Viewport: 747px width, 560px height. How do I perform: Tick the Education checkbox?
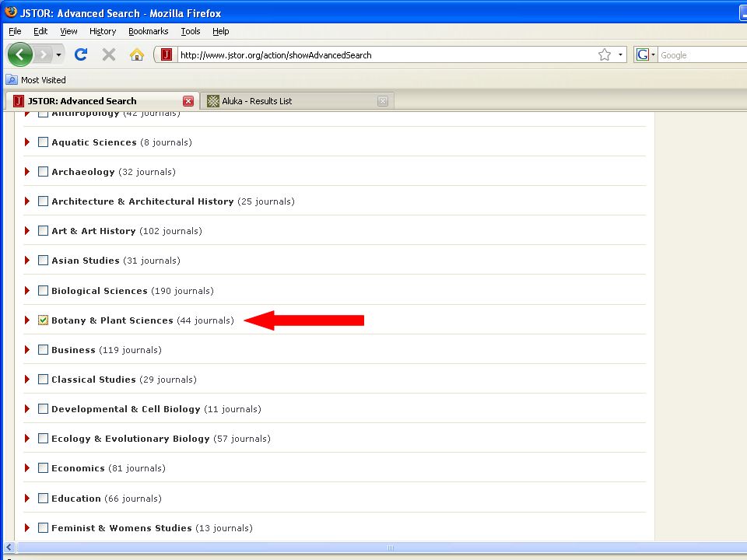tap(43, 498)
